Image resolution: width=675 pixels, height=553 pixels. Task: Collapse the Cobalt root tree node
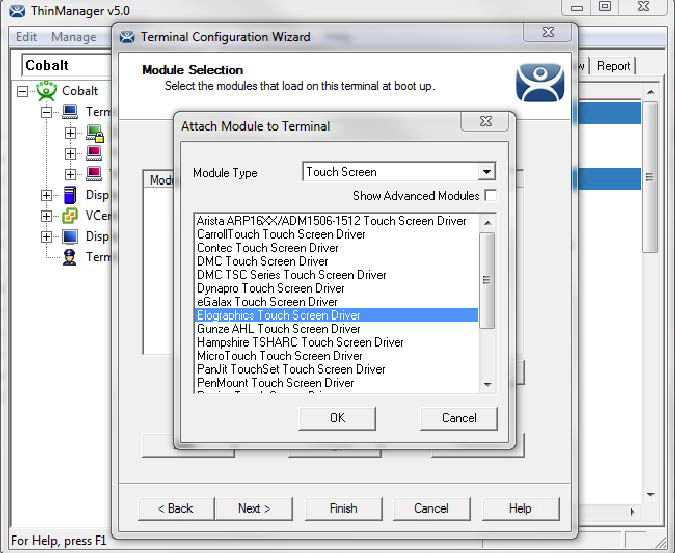click(22, 91)
